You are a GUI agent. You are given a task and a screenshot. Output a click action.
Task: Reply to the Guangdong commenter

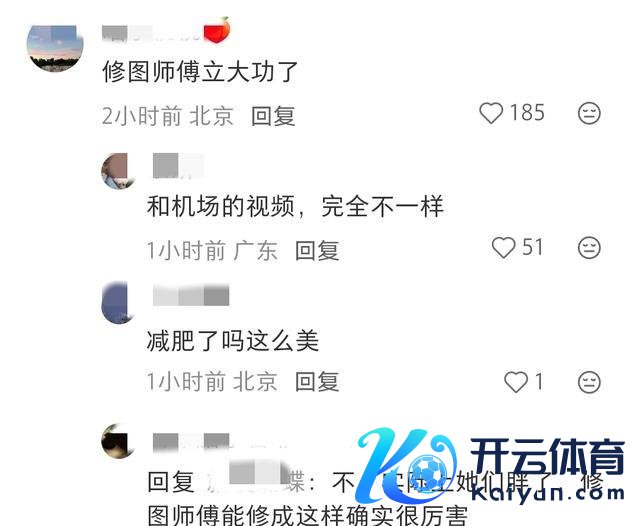317,250
